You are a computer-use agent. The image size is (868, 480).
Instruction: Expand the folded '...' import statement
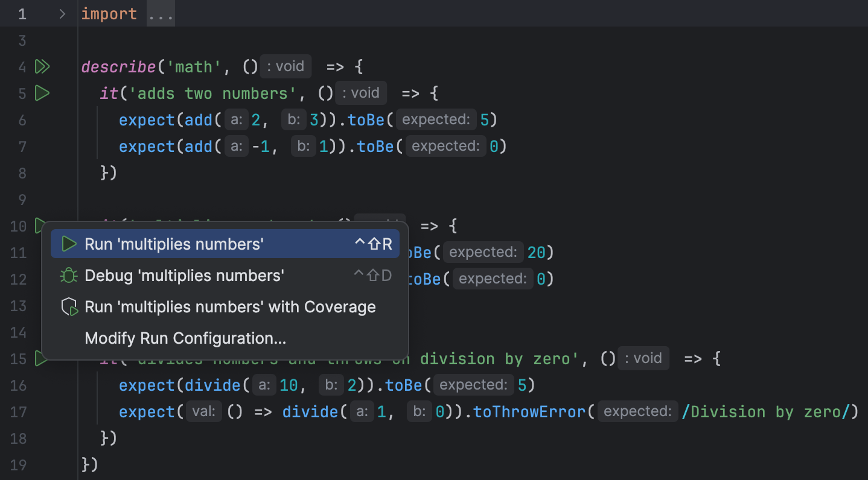click(160, 13)
